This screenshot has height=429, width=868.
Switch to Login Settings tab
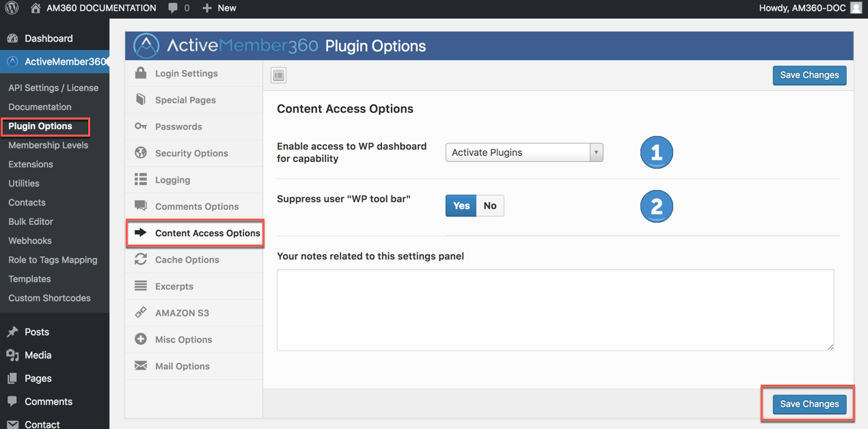tap(194, 73)
